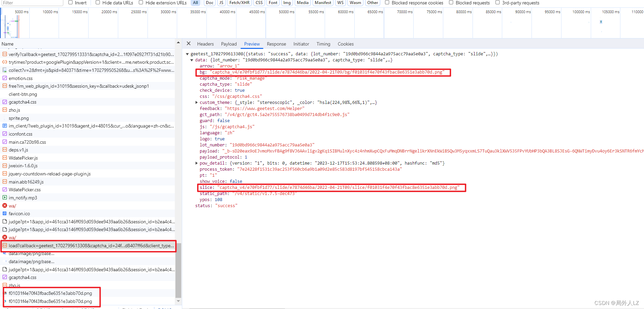Enable Hide data URLs checkbox
This screenshot has width=644, height=309.
pos(98,2)
